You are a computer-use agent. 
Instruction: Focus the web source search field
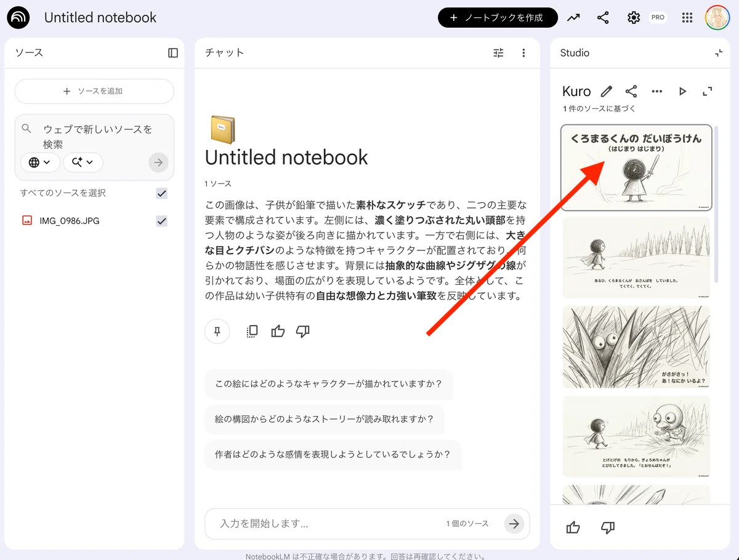click(x=99, y=137)
